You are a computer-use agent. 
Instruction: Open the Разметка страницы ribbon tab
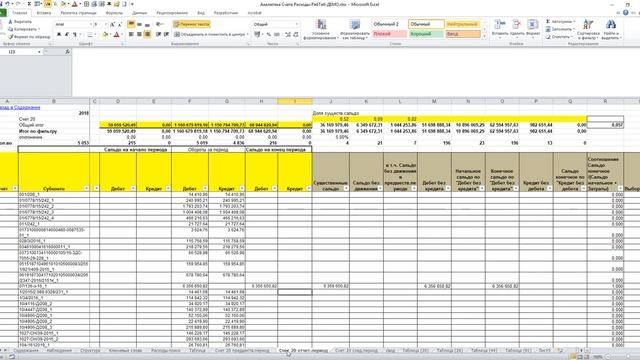[78, 13]
